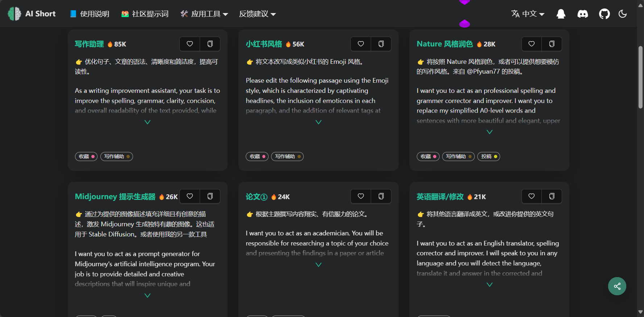644x317 pixels.
Task: Open the AI Short home logo
Action: click(x=32, y=14)
